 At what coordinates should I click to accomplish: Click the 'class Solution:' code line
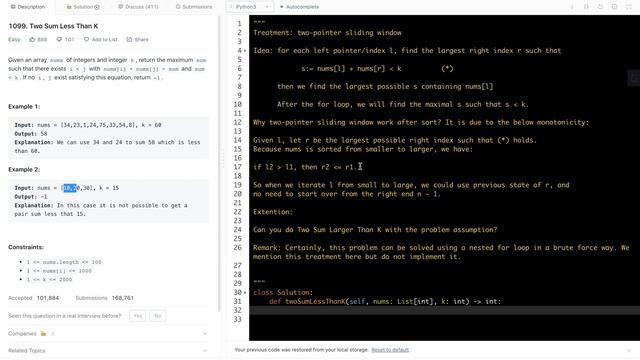click(x=283, y=293)
